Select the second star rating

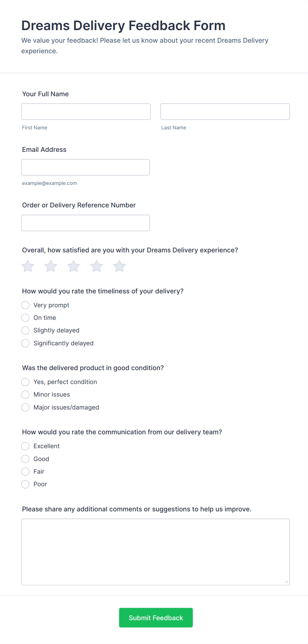click(x=51, y=266)
